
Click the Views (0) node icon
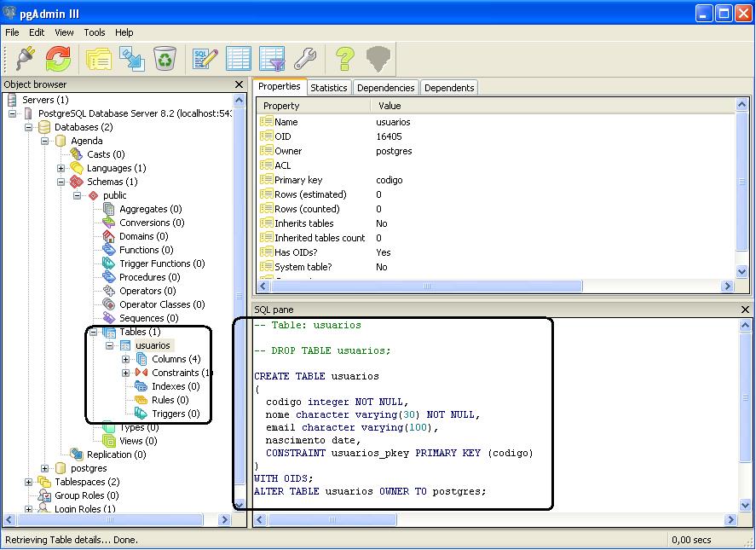coord(108,441)
